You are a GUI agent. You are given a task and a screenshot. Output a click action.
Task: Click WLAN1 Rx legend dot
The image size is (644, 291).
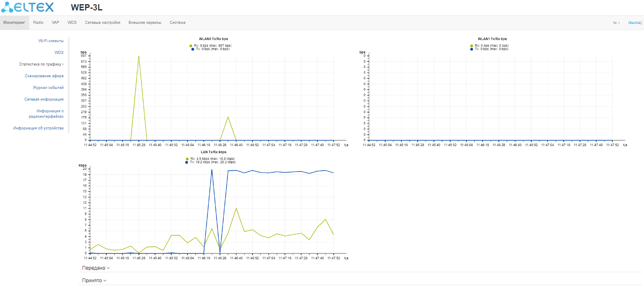click(471, 46)
